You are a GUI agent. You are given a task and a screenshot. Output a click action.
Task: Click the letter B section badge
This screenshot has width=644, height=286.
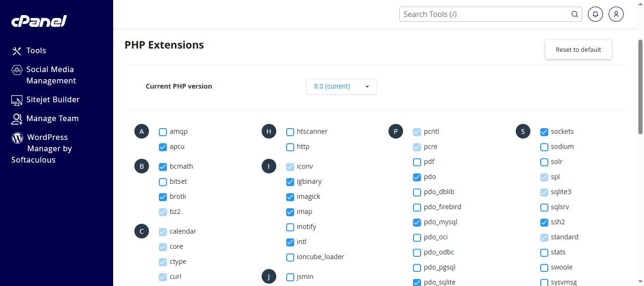click(x=141, y=166)
